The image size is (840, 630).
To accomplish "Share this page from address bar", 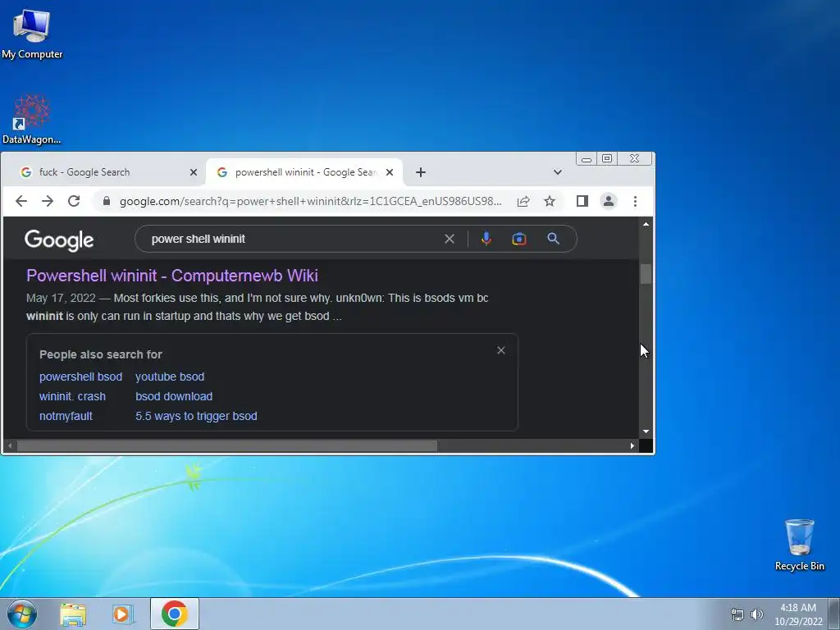I will point(523,201).
